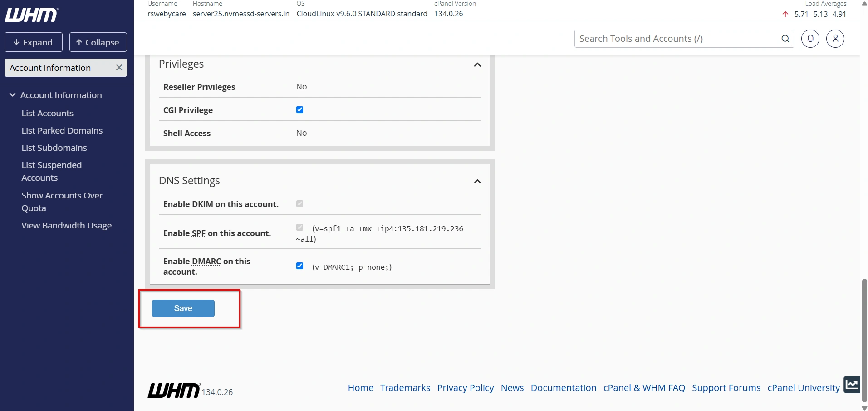868x411 pixels.
Task: Open Show Accounts Over Quota
Action: (62, 202)
